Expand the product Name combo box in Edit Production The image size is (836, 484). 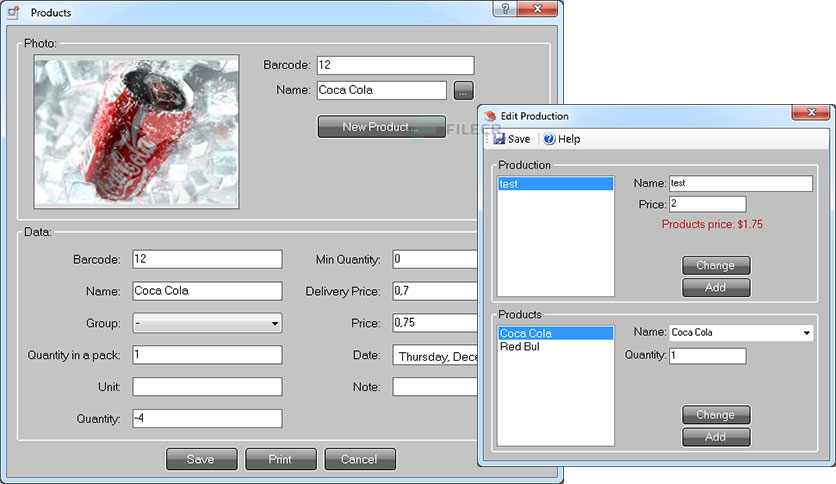click(x=807, y=333)
